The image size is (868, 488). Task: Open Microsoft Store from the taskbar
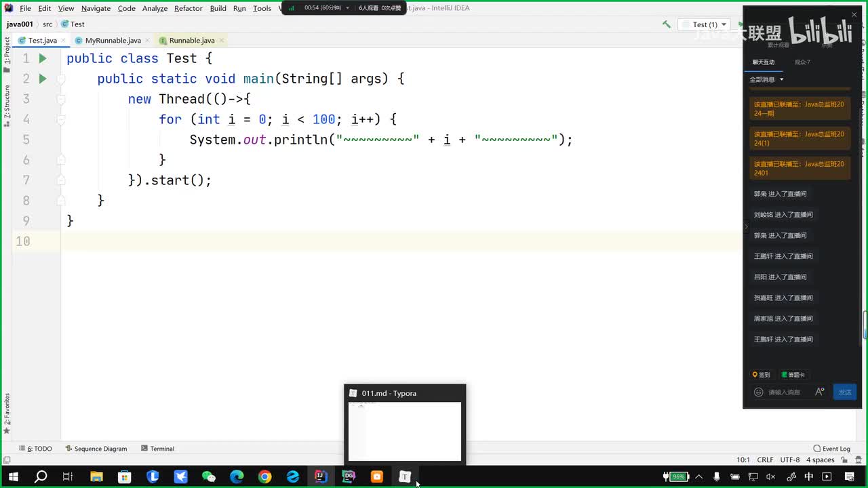pyautogui.click(x=125, y=476)
